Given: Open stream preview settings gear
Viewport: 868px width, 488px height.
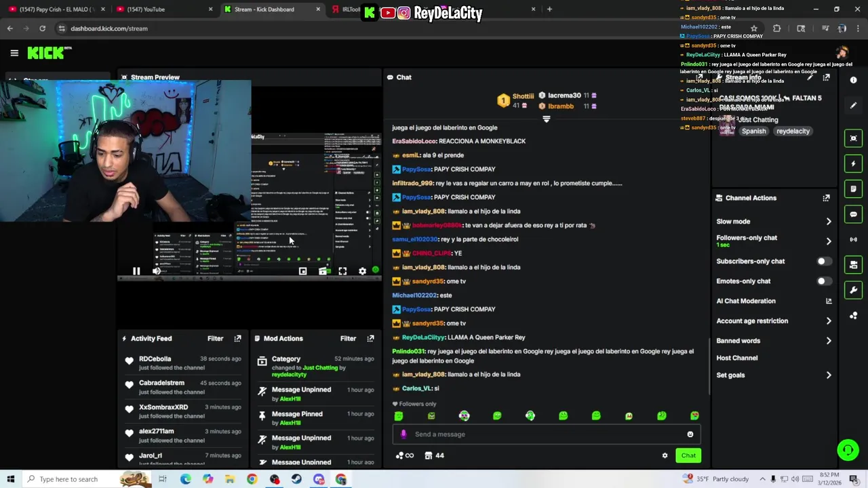Looking at the screenshot, I should tap(362, 271).
